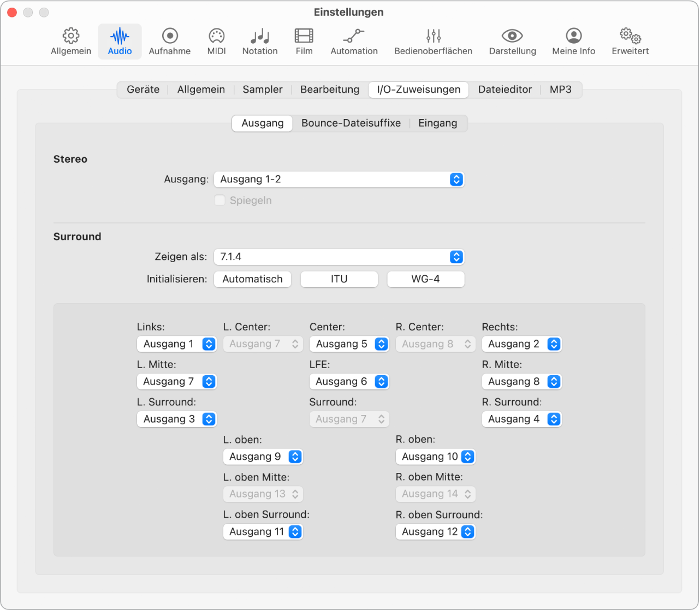The width and height of the screenshot is (700, 610).
Task: Click the Automatisch initialize button
Action: pos(252,279)
